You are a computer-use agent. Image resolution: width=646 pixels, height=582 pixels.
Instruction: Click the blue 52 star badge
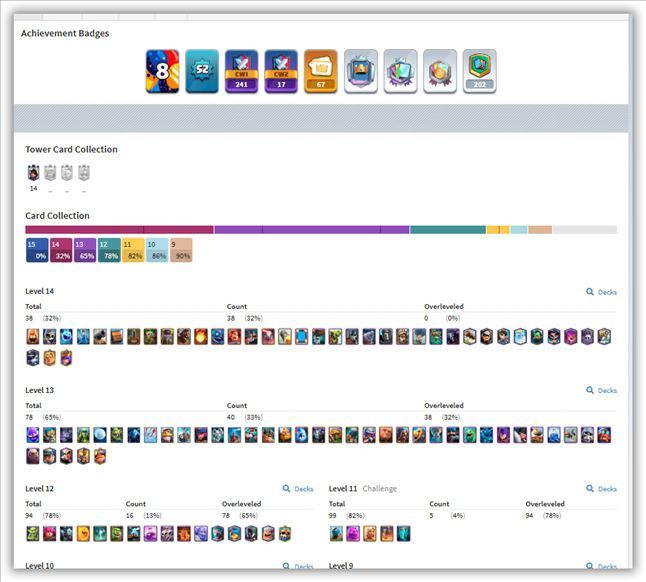click(202, 71)
